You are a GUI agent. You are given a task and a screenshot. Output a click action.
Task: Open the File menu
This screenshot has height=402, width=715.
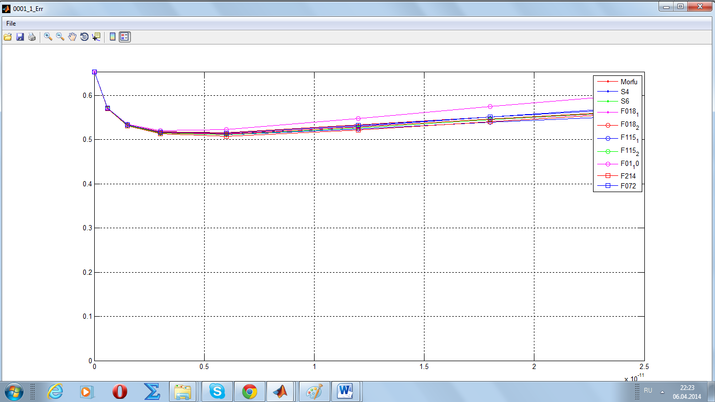11,23
